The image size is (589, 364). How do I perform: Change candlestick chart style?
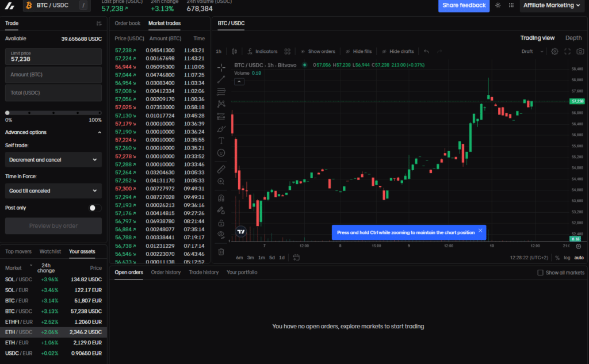(x=235, y=51)
